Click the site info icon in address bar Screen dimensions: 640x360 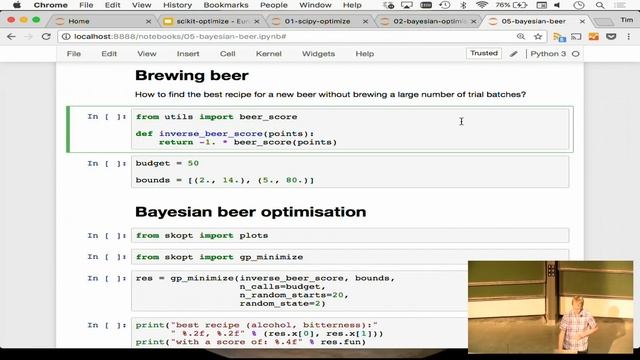tap(66, 37)
